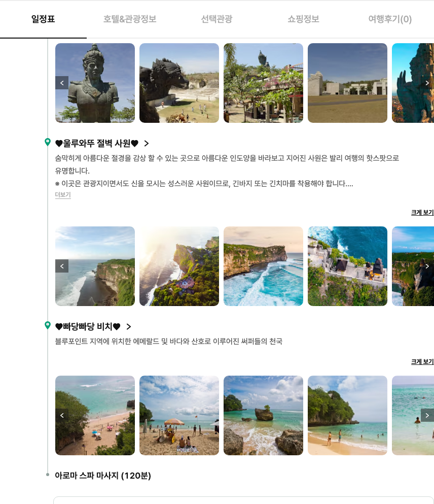Open the 선택관광 tab
Image resolution: width=434 pixels, height=504 pixels.
(x=216, y=19)
